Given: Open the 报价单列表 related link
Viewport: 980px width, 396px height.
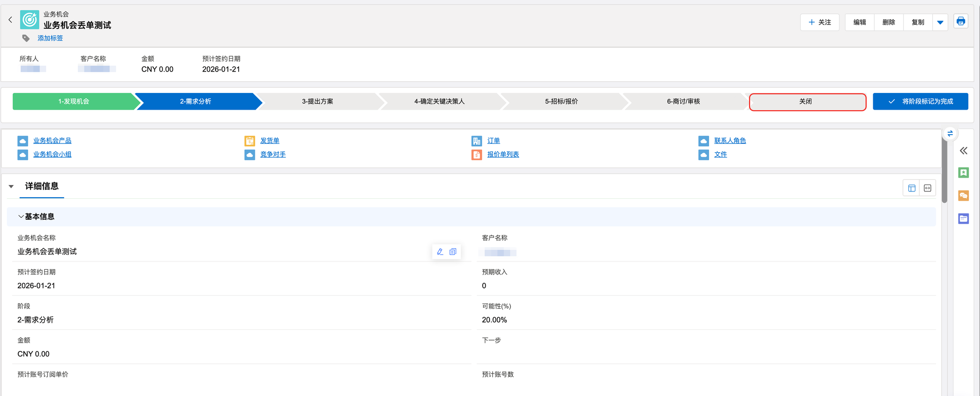Looking at the screenshot, I should (503, 154).
